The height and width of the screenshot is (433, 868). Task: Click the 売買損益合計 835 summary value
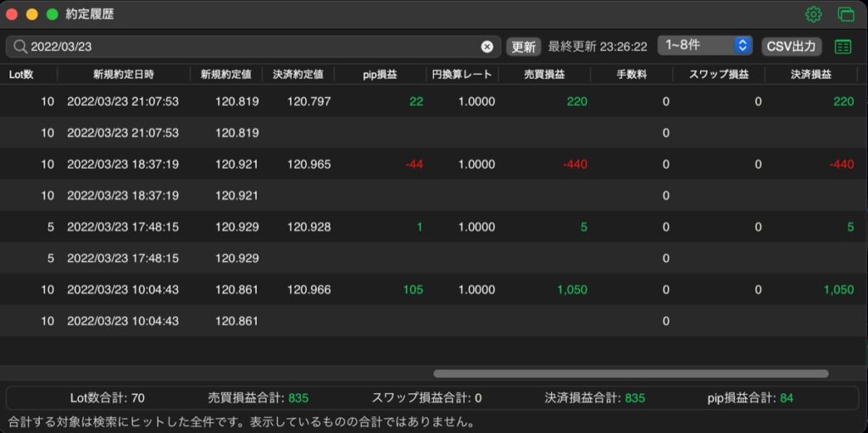click(298, 397)
